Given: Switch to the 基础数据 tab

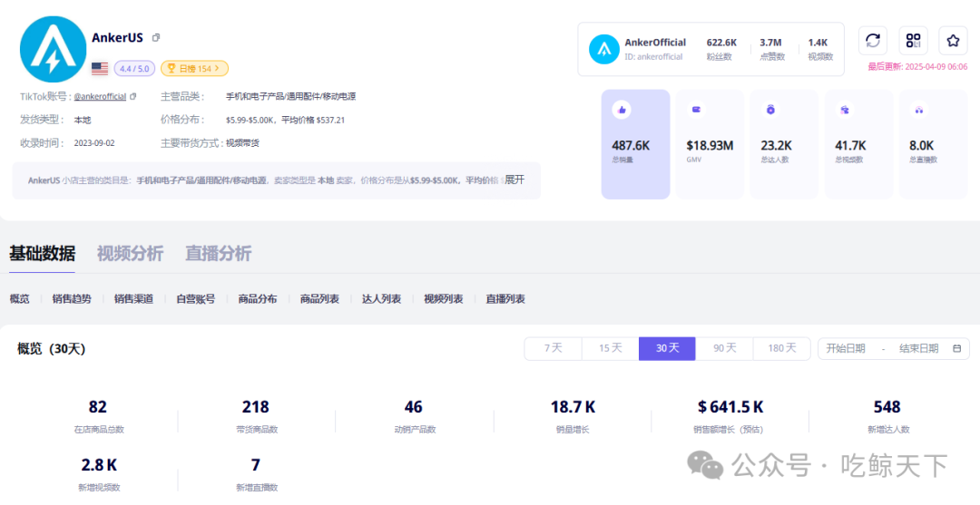Looking at the screenshot, I should (x=42, y=254).
